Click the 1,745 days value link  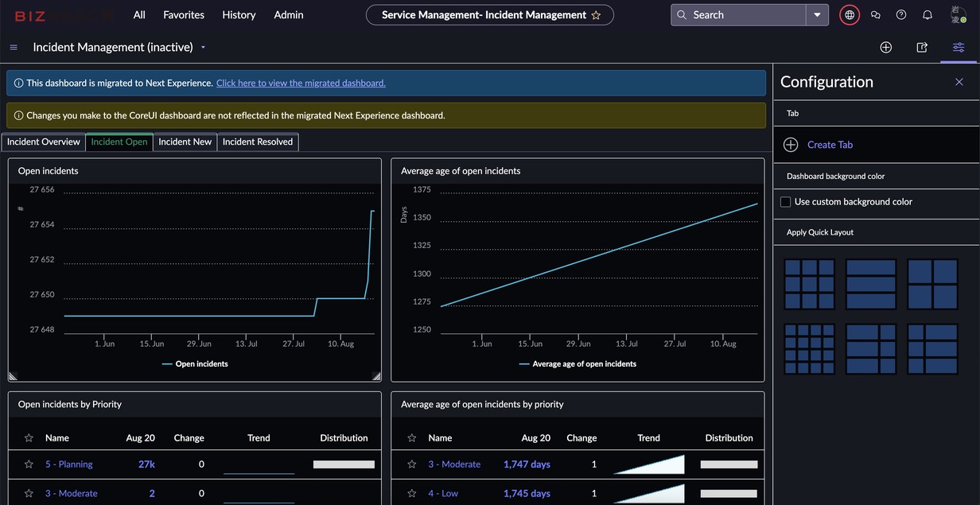[527, 494]
